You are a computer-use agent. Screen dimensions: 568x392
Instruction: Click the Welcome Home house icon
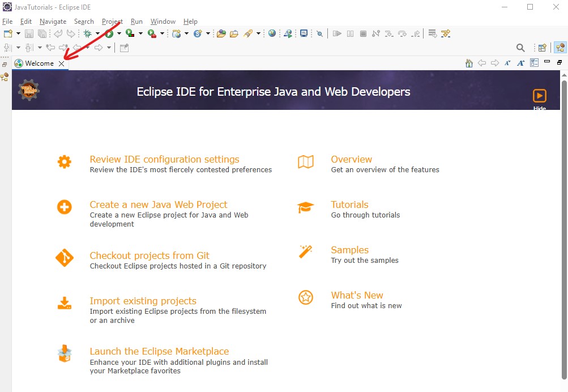469,63
